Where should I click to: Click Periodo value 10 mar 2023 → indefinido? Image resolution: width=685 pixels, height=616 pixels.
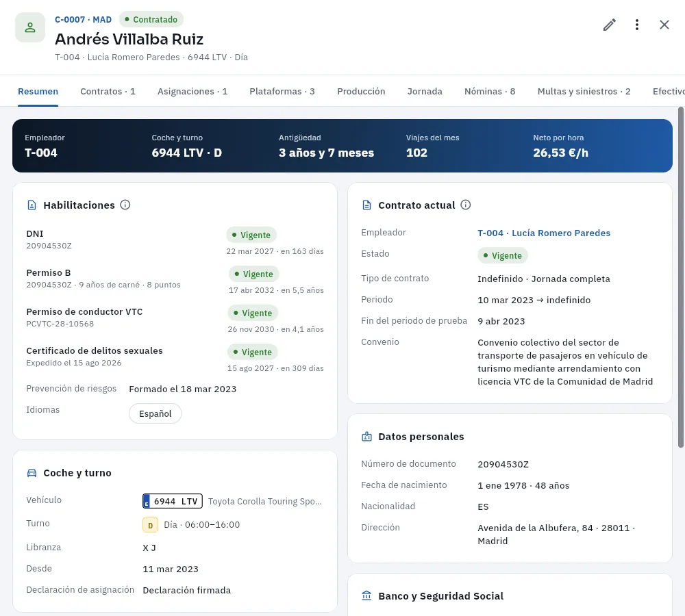pyautogui.click(x=534, y=300)
